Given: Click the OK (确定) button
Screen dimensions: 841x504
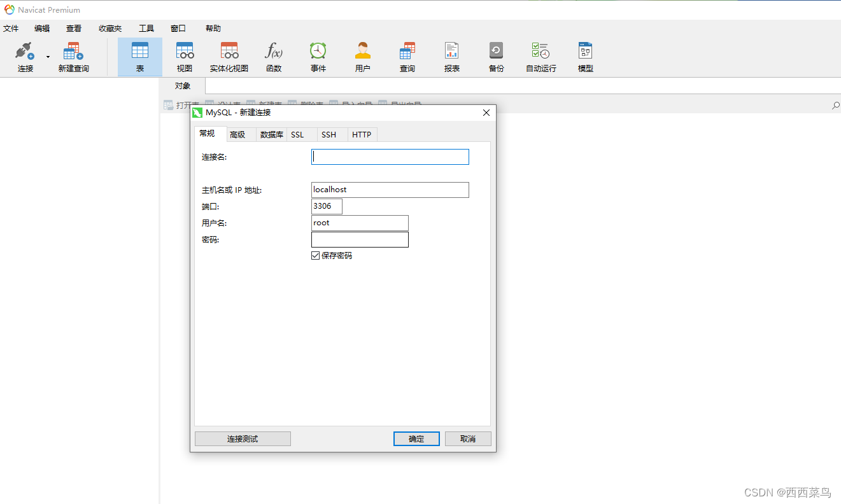Looking at the screenshot, I should [416, 439].
